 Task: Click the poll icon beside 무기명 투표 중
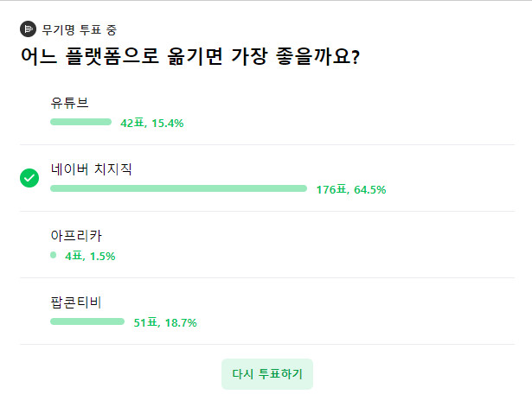point(29,29)
